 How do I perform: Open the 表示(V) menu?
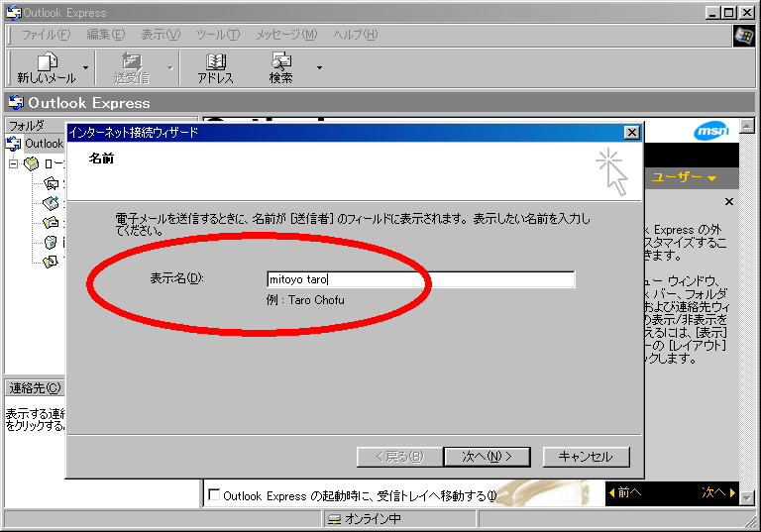pyautogui.click(x=161, y=35)
